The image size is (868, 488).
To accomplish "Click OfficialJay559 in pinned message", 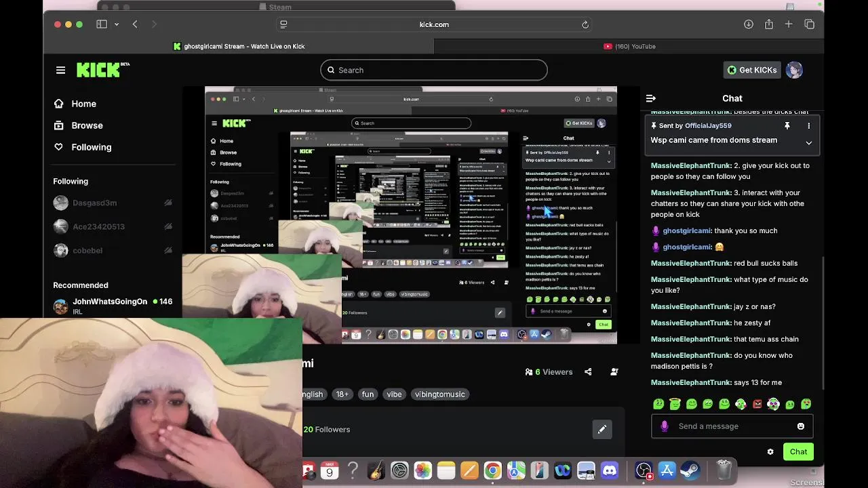I will coord(708,125).
